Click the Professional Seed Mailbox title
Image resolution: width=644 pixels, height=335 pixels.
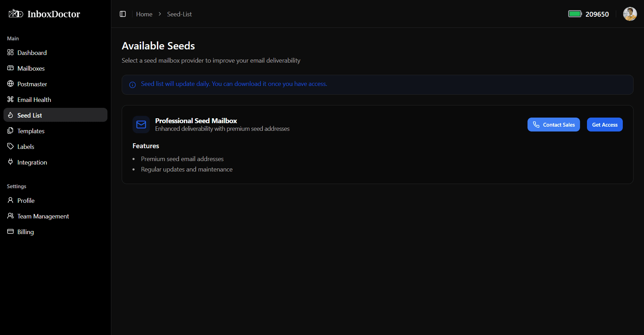pos(196,121)
